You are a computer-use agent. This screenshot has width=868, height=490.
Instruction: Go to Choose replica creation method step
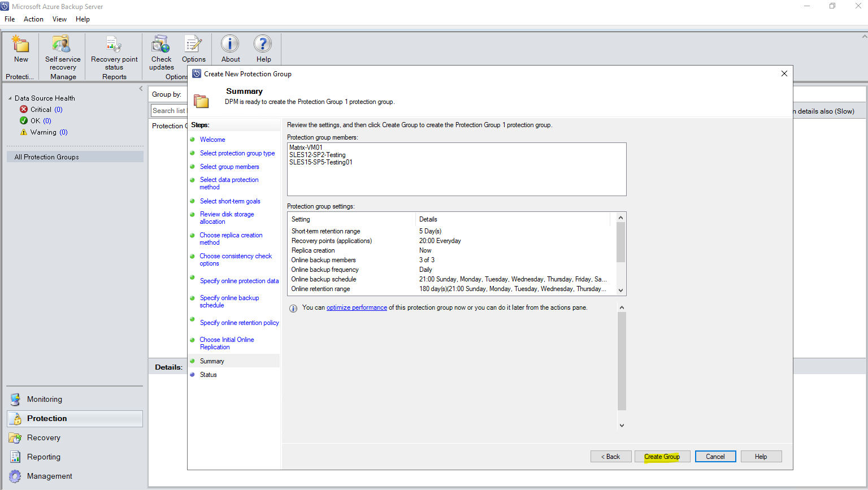(231, 239)
